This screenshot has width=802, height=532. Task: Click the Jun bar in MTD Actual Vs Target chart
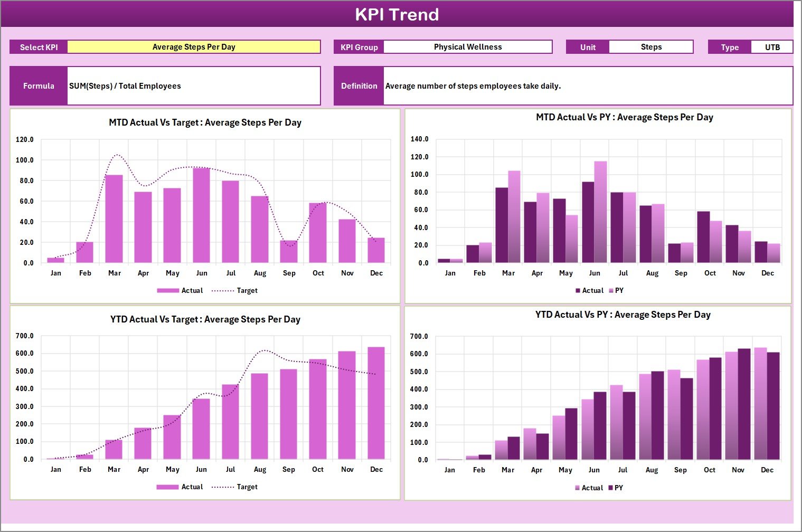(x=202, y=215)
